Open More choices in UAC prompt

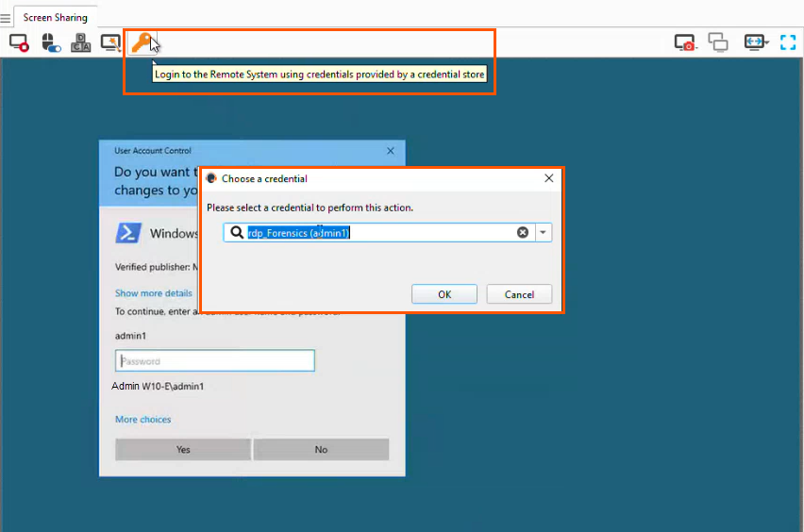point(143,419)
